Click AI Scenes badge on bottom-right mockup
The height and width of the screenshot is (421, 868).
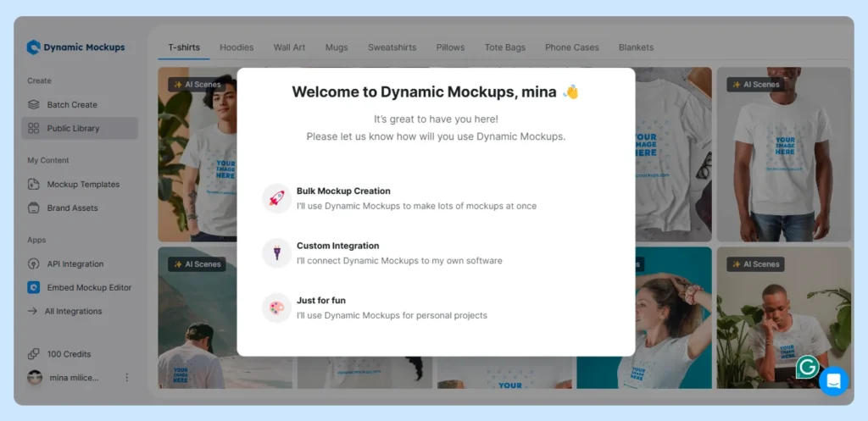click(755, 264)
